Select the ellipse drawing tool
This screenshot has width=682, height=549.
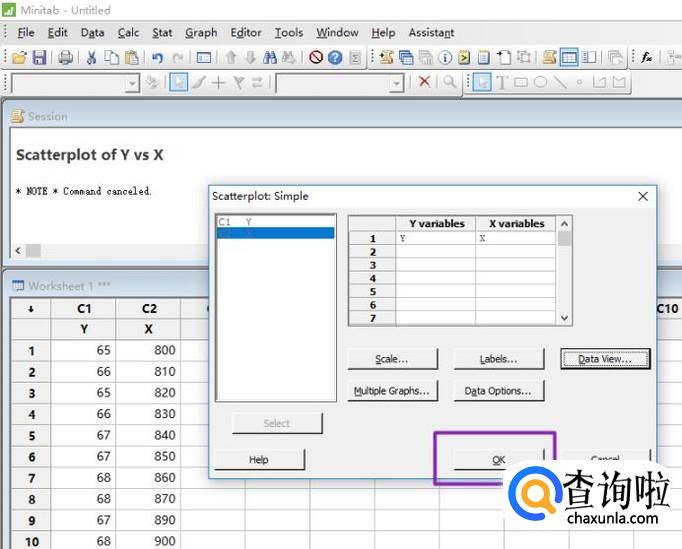pos(540,82)
